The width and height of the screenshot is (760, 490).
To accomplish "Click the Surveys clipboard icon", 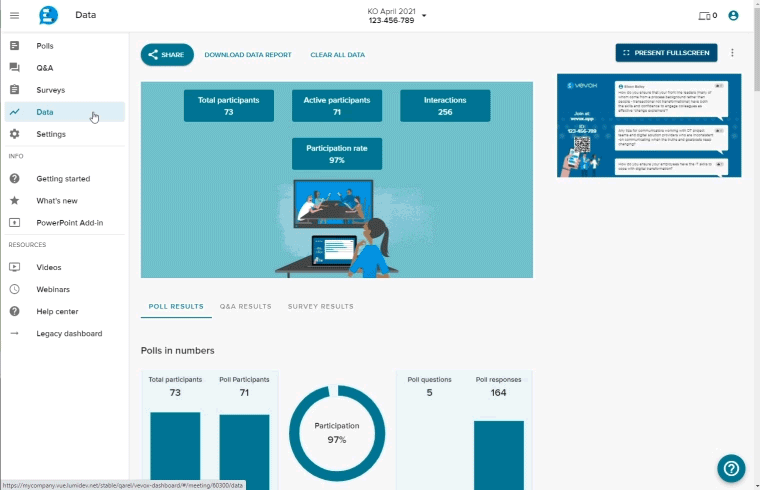I will tap(15, 90).
